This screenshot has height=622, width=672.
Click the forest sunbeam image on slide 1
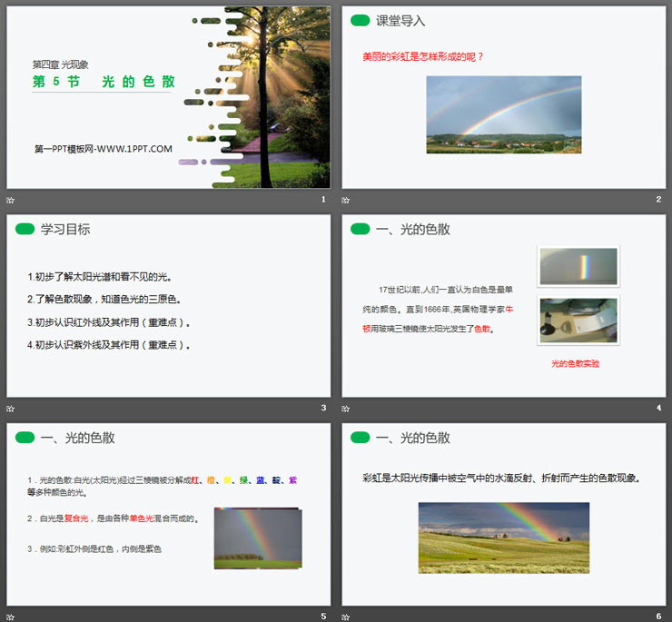274,97
